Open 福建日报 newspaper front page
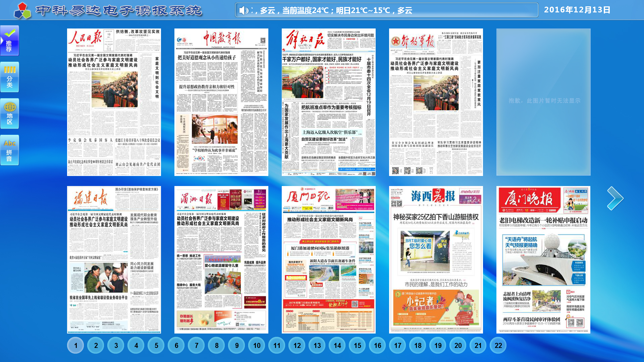The image size is (644, 362). pyautogui.click(x=114, y=260)
